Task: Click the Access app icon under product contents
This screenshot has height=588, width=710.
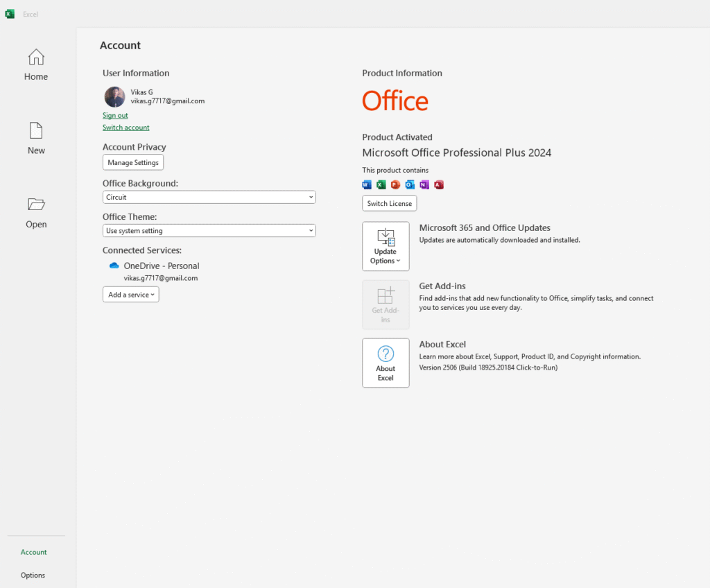Action: tap(439, 184)
